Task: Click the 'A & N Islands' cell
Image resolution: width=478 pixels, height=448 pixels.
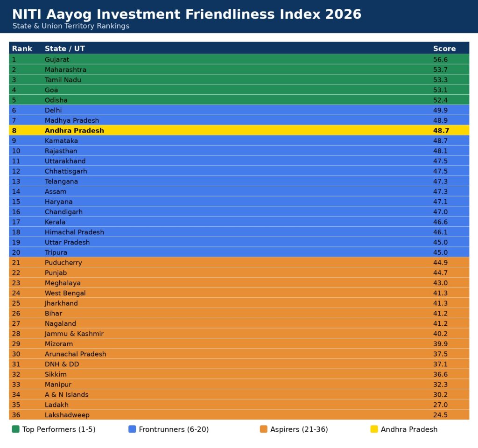Action: [66, 395]
